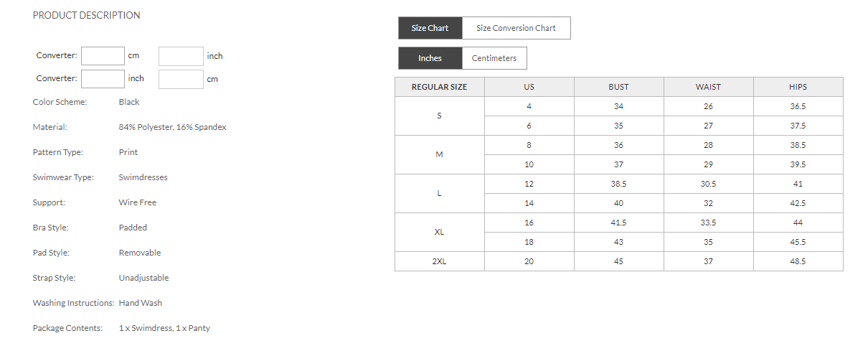868x346 pixels.
Task: Select the Inches unit toggle
Action: coord(430,58)
